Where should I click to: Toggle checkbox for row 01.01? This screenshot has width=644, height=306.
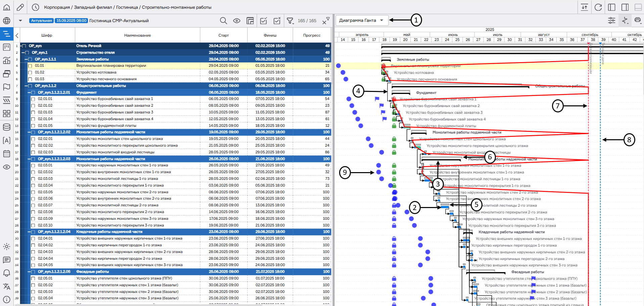click(30, 66)
